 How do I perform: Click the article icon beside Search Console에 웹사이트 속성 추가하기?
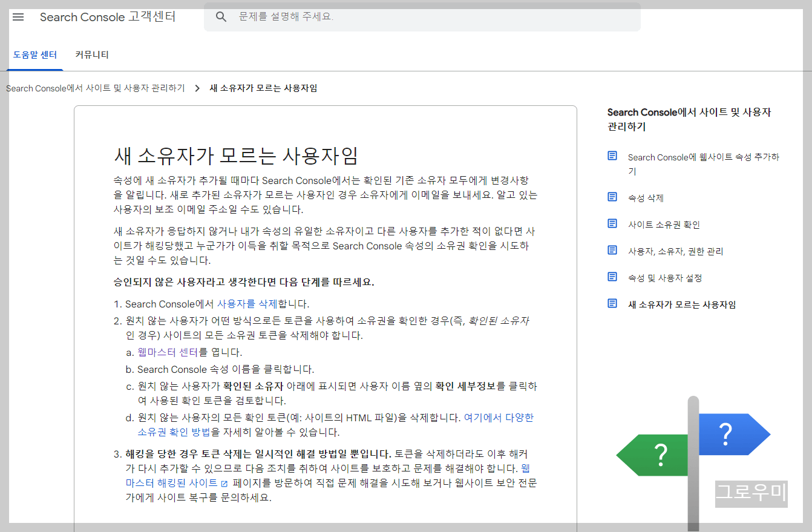(612, 156)
